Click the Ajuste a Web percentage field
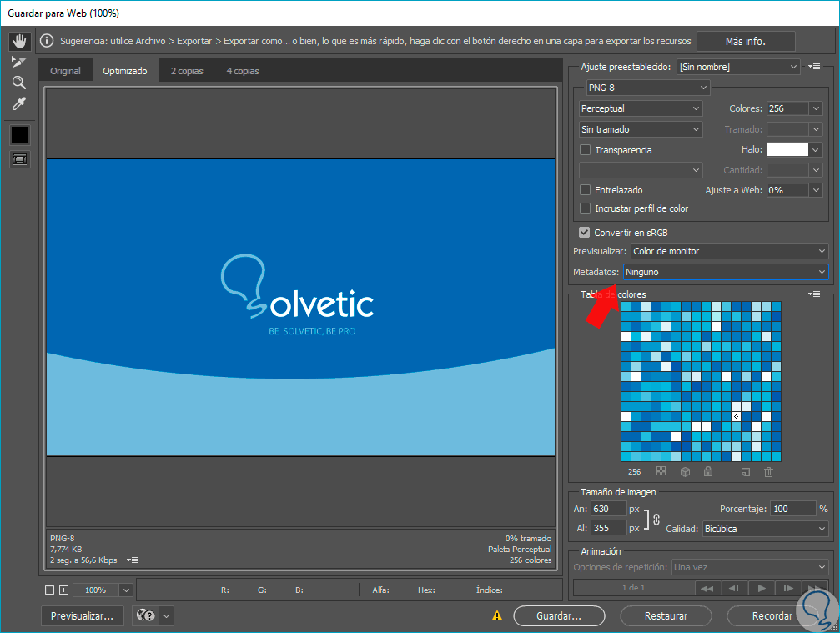The image size is (840, 633). [x=787, y=190]
